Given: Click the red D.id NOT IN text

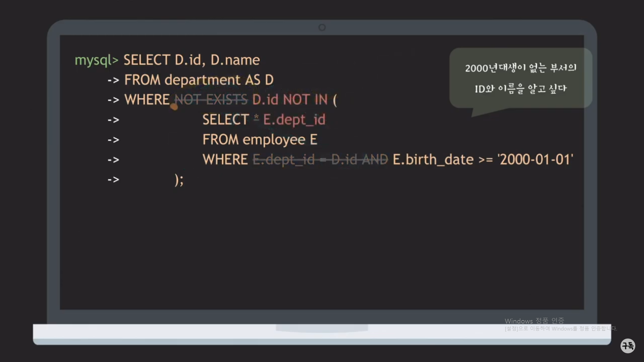Looking at the screenshot, I should 290,100.
